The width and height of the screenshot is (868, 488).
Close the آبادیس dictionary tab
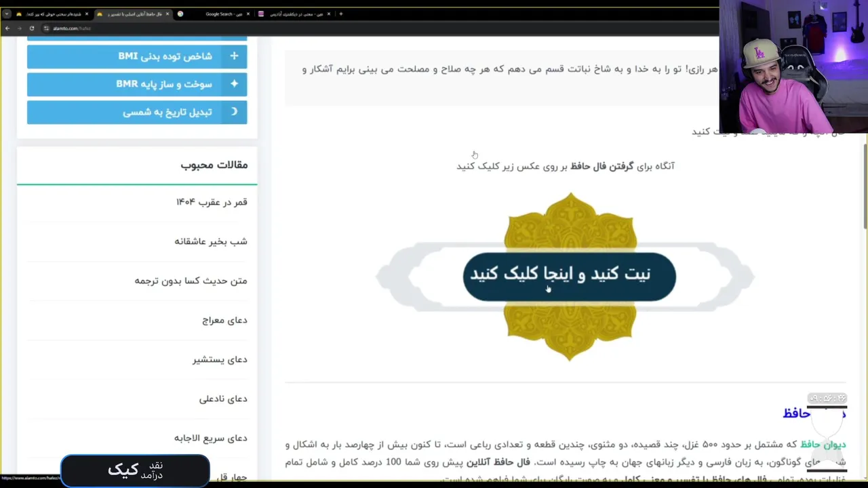(x=330, y=14)
